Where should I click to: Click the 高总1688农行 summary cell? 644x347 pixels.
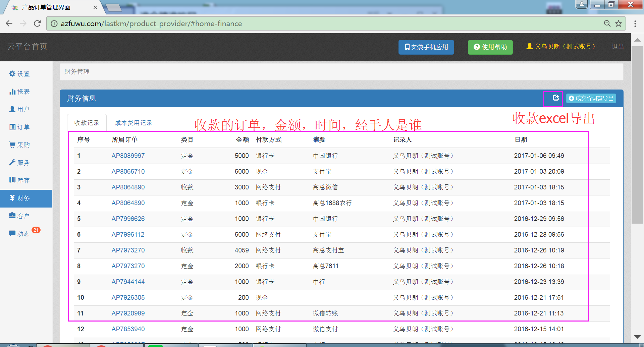pos(332,203)
